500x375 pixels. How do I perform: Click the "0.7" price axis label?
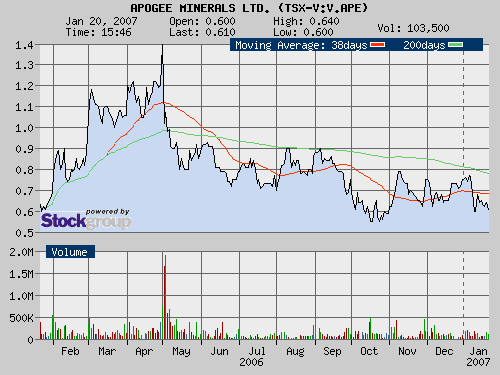(24, 191)
